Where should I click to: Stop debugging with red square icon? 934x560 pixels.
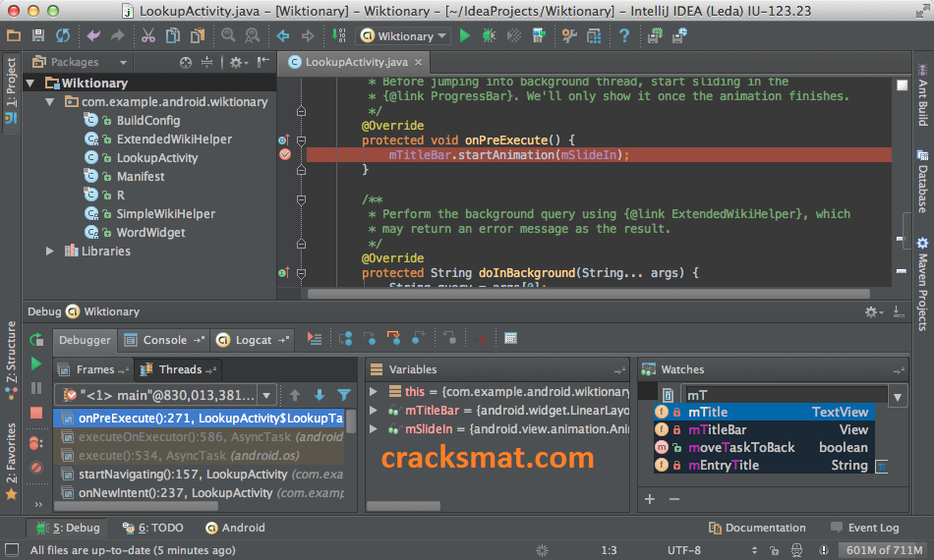pyautogui.click(x=36, y=413)
